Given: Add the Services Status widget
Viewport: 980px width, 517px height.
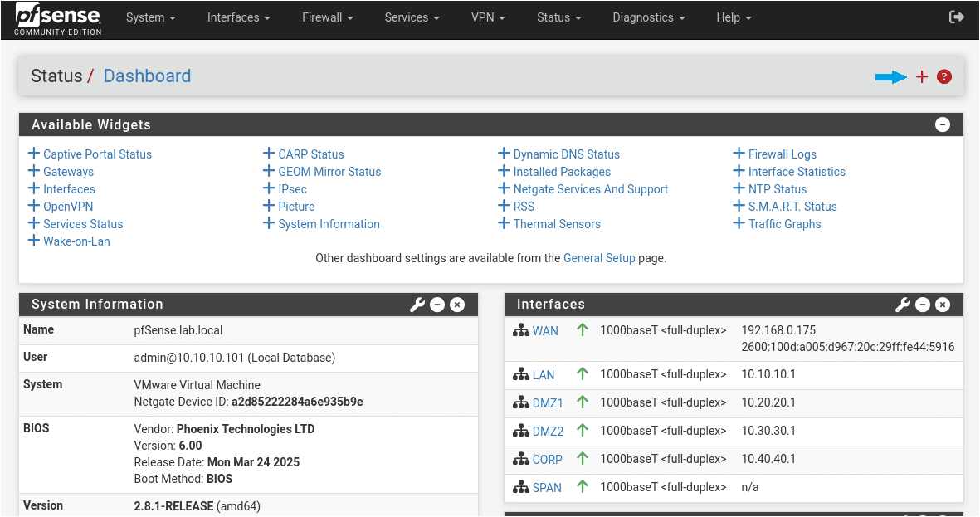Looking at the screenshot, I should [x=76, y=224].
